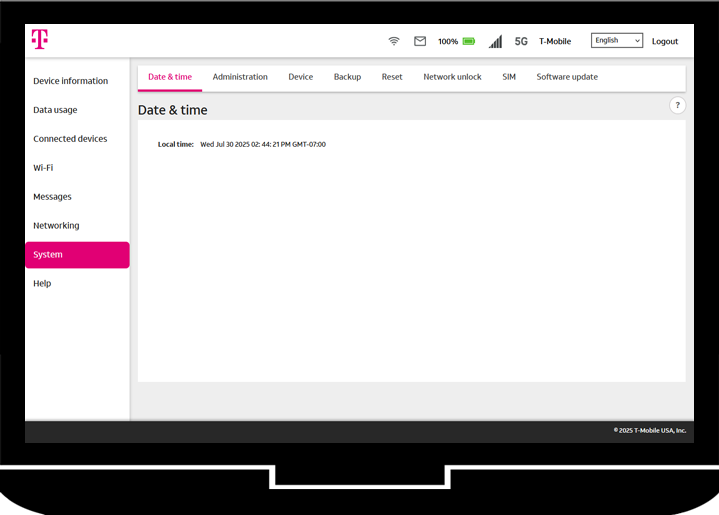Click the Wi-Fi status icon
Viewport: 719px width, 515px height.
pos(394,41)
